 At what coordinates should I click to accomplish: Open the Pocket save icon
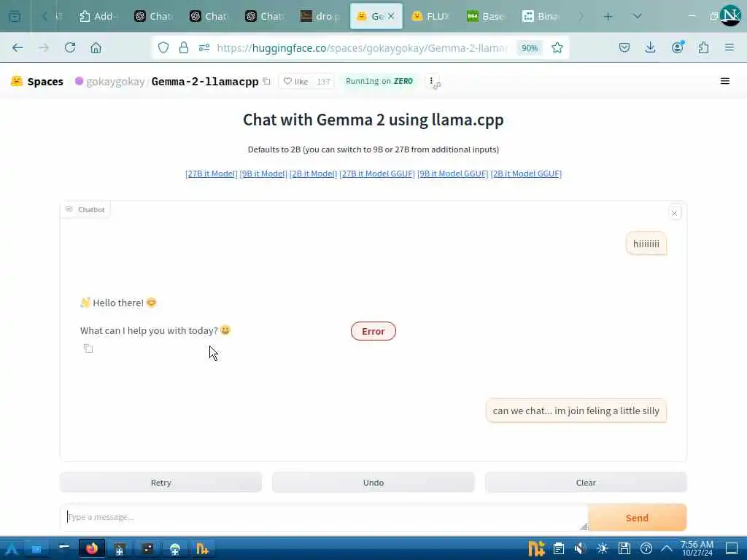point(624,47)
